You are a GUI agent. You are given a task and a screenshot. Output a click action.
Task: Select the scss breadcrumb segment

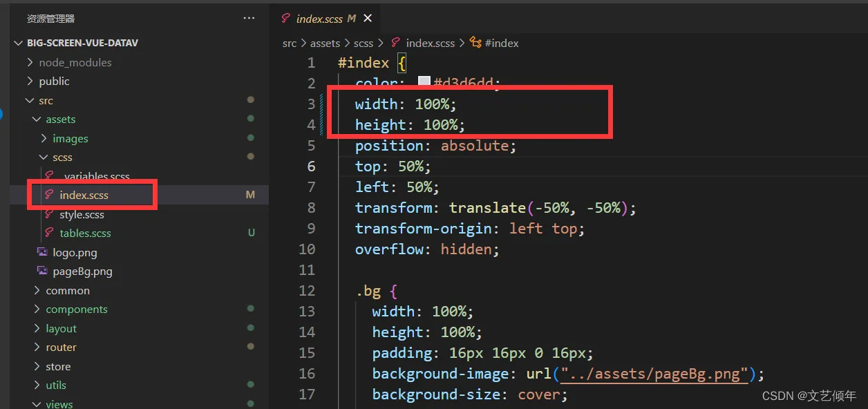click(364, 43)
